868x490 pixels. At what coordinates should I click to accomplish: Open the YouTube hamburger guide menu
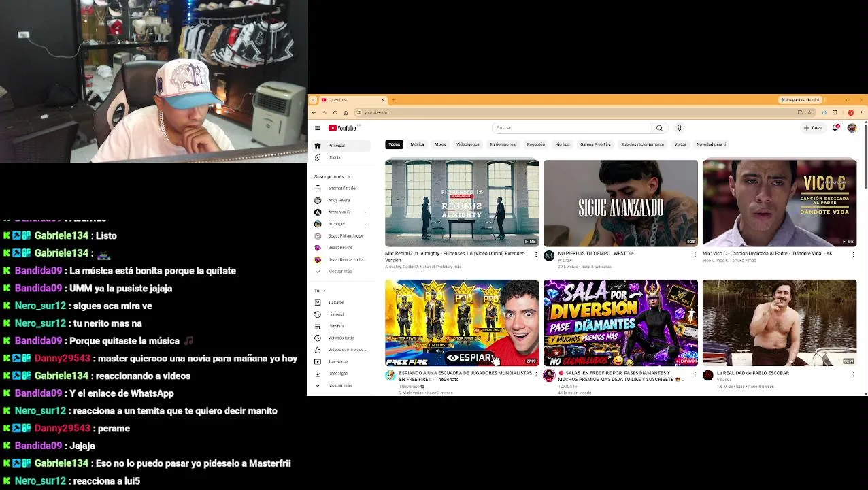(x=318, y=128)
